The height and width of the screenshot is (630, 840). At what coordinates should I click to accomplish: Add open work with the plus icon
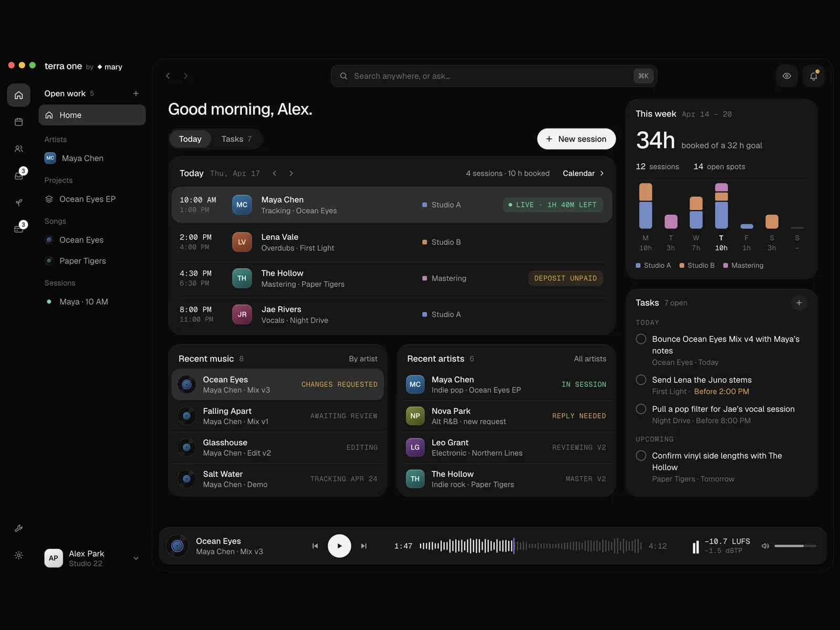click(x=136, y=93)
